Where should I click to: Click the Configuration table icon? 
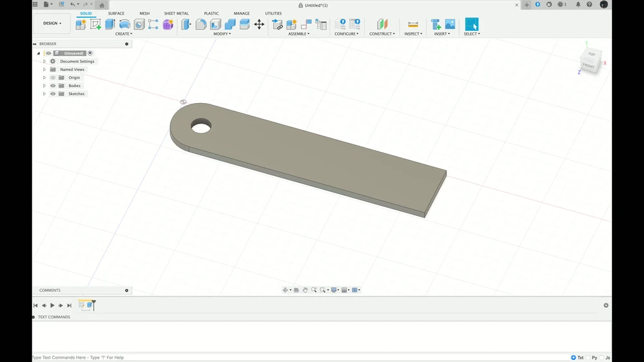coord(355,24)
